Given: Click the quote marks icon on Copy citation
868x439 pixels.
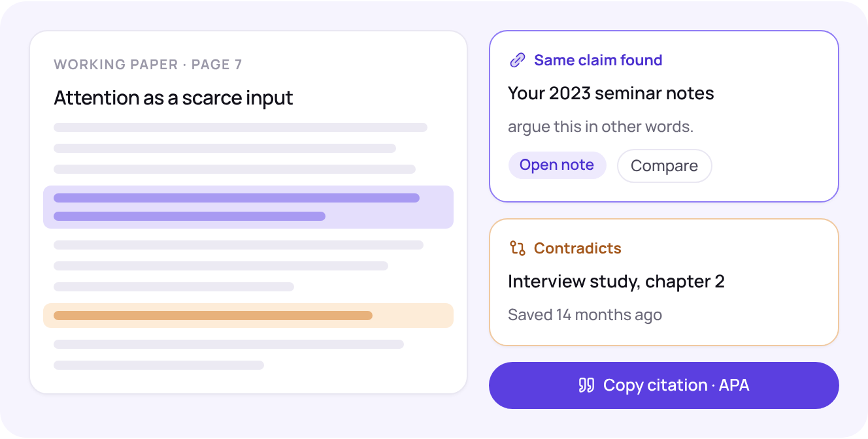Looking at the screenshot, I should (586, 385).
